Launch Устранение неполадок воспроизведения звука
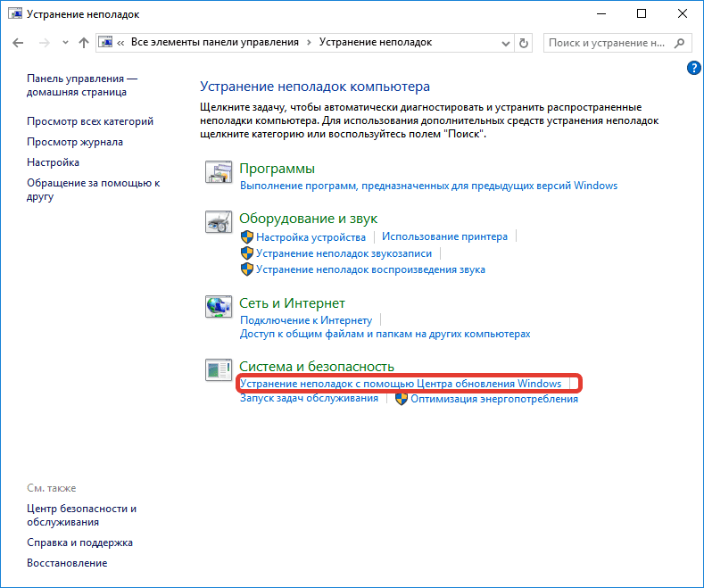The image size is (704, 588). [370, 269]
